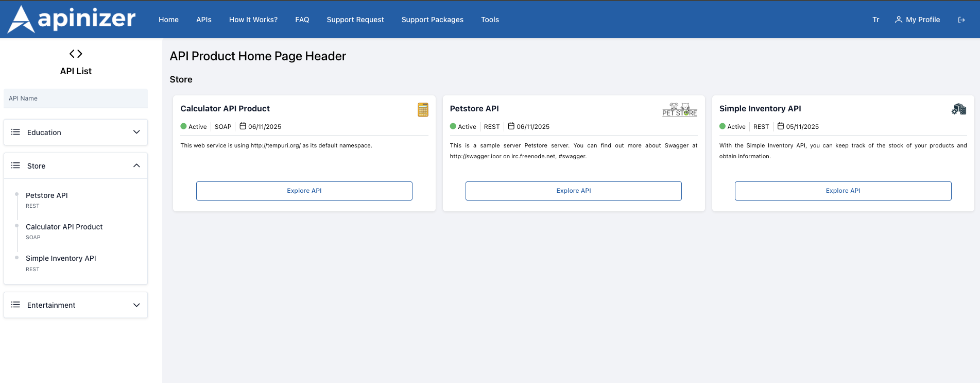This screenshot has width=980, height=383.
Task: Click the code brackets API List icon
Action: point(76,54)
